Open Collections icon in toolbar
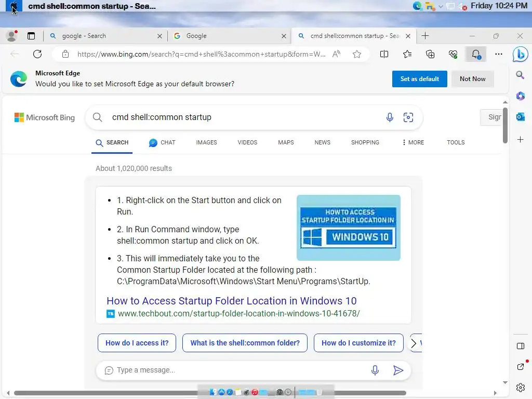This screenshot has width=532, height=399. click(x=430, y=54)
